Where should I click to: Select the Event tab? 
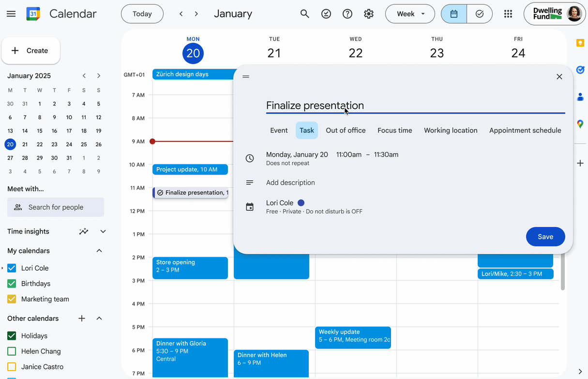(x=279, y=131)
